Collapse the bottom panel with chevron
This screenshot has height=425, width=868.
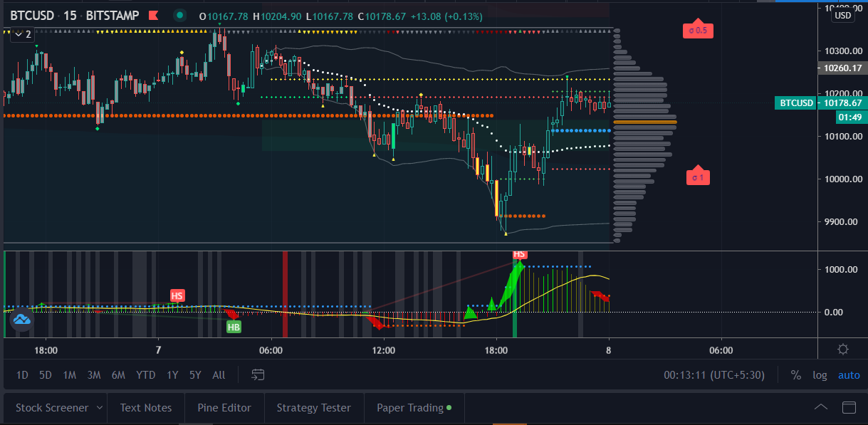(821, 408)
